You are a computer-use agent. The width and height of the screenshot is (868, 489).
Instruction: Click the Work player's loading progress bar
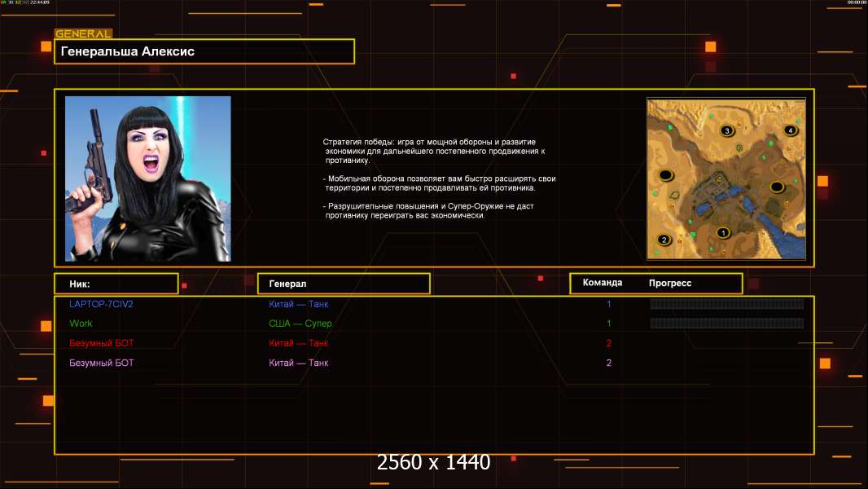[727, 324]
